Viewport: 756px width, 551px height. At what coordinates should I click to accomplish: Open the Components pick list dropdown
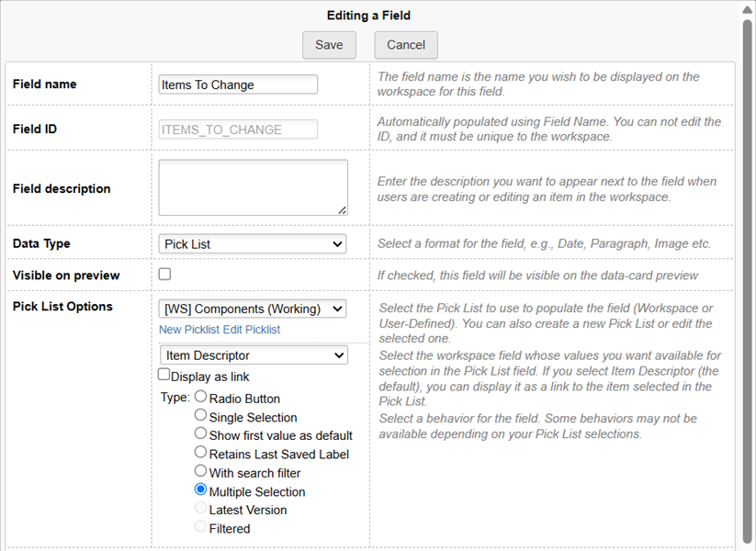[x=253, y=309]
